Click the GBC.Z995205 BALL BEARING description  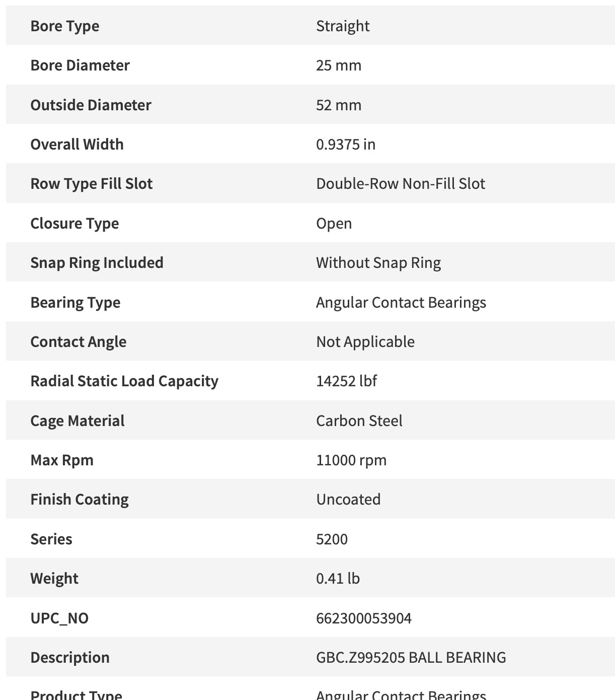[x=411, y=658]
